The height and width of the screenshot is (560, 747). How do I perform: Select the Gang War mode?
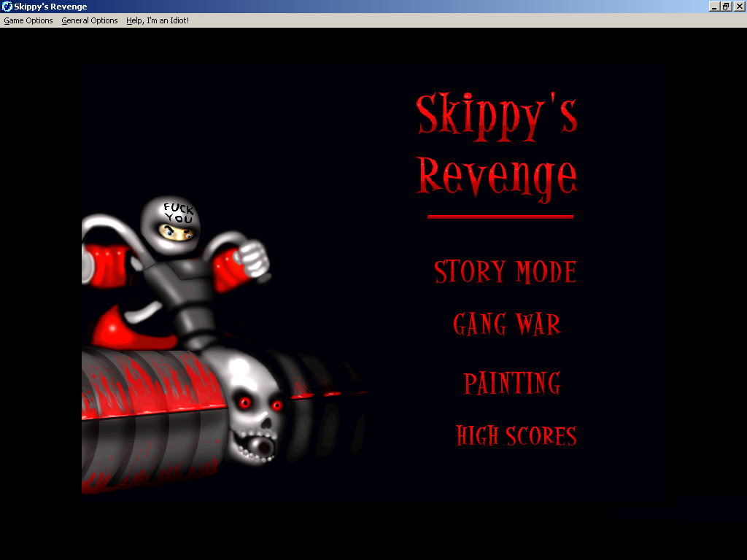coord(506,324)
